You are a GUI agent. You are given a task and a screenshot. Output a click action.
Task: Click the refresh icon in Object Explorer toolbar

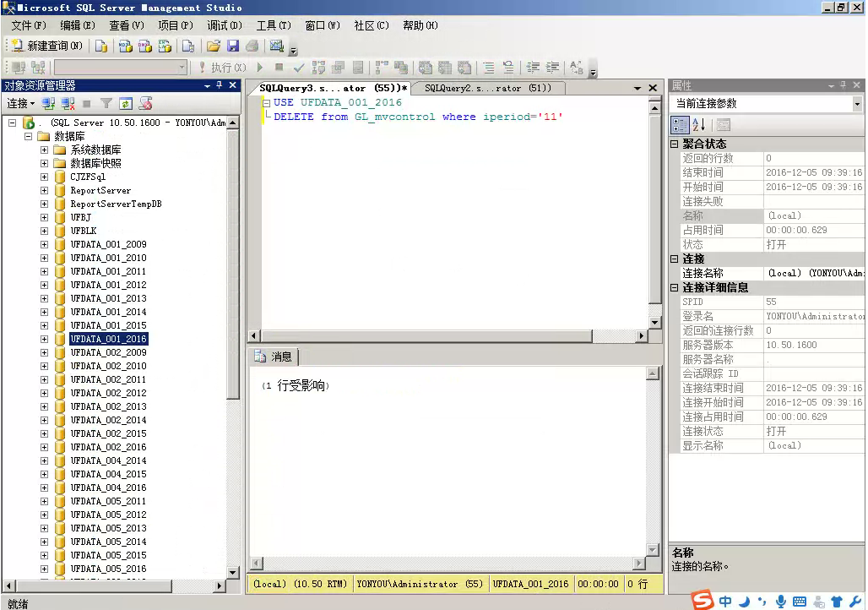tap(126, 104)
